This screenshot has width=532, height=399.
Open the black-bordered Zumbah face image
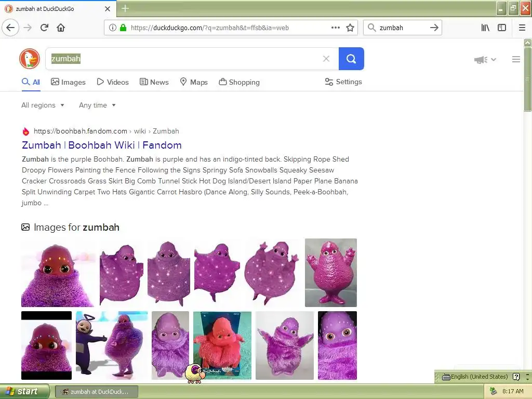pyautogui.click(x=46, y=345)
